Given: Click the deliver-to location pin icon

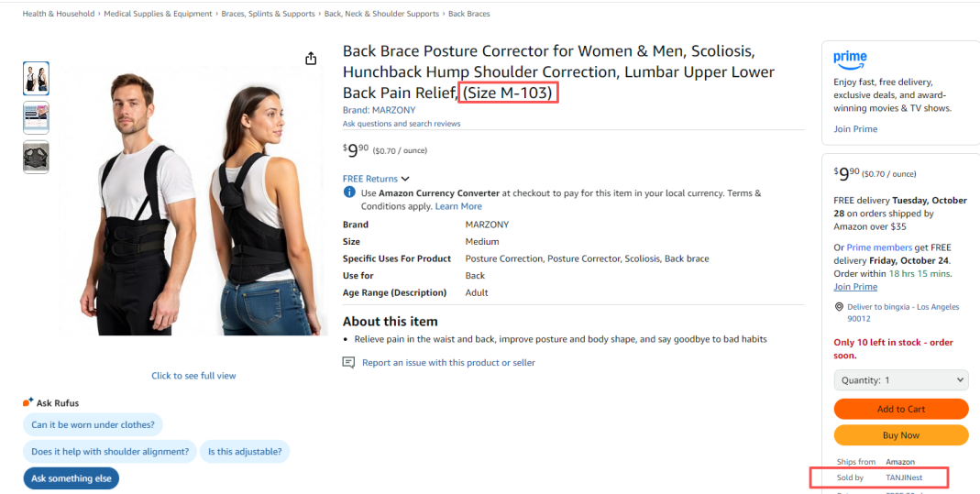Looking at the screenshot, I should (839, 307).
